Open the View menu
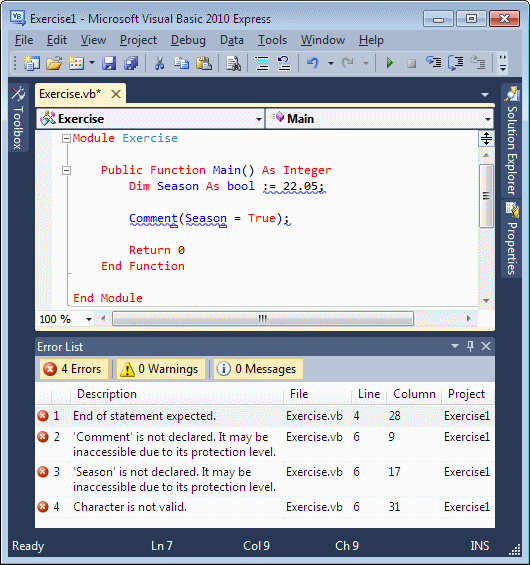This screenshot has height=565, width=530. coord(93,40)
